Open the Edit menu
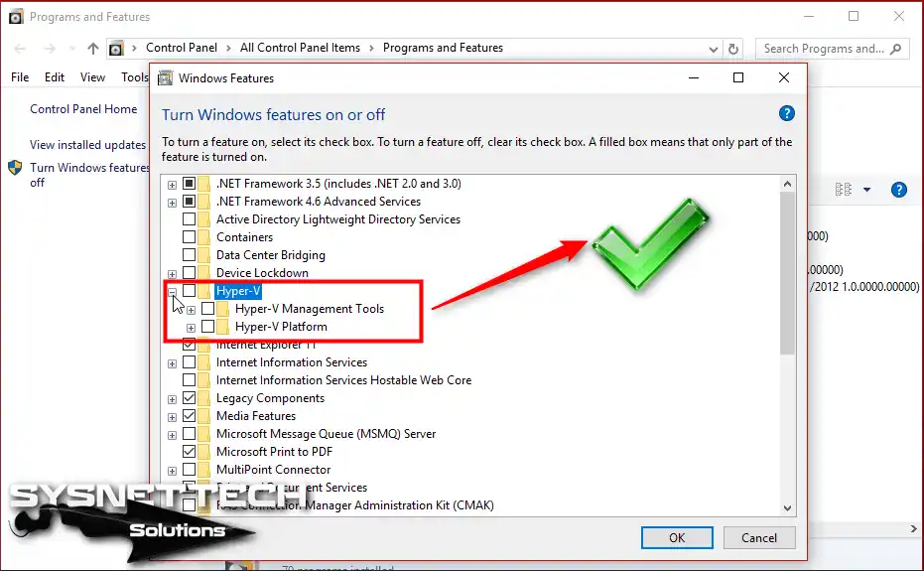 (x=55, y=77)
